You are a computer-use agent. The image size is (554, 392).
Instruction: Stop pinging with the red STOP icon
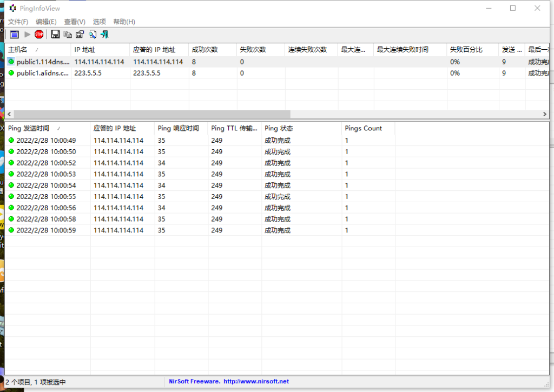click(39, 34)
